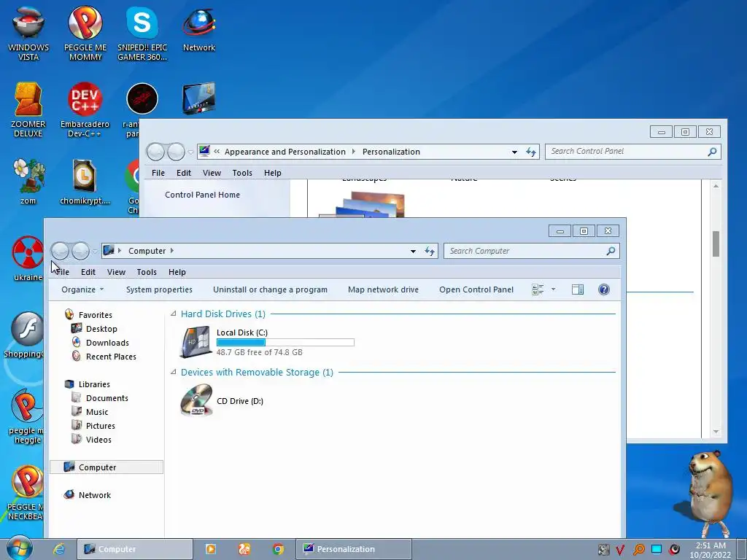The width and height of the screenshot is (747, 560).
Task: Open the Computer address bar history dropdown
Action: point(413,251)
